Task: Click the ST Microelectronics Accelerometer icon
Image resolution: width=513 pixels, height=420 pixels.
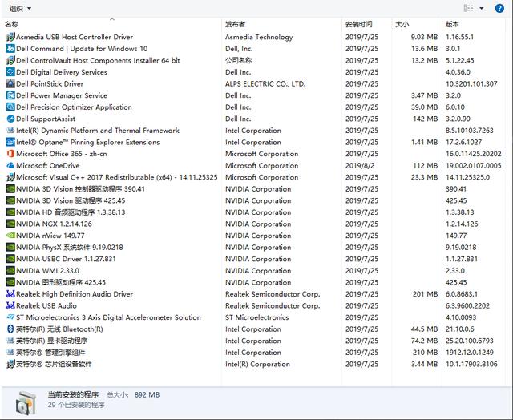Action: point(10,317)
